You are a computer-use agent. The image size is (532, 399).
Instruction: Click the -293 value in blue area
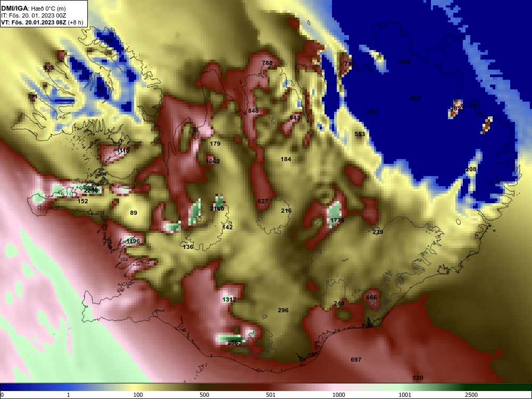(x=371, y=112)
